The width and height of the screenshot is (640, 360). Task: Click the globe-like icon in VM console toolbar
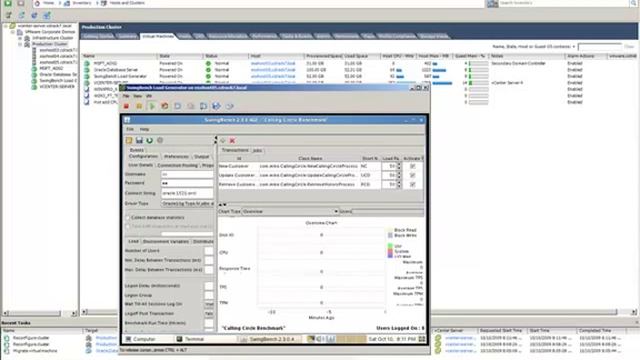click(216, 106)
